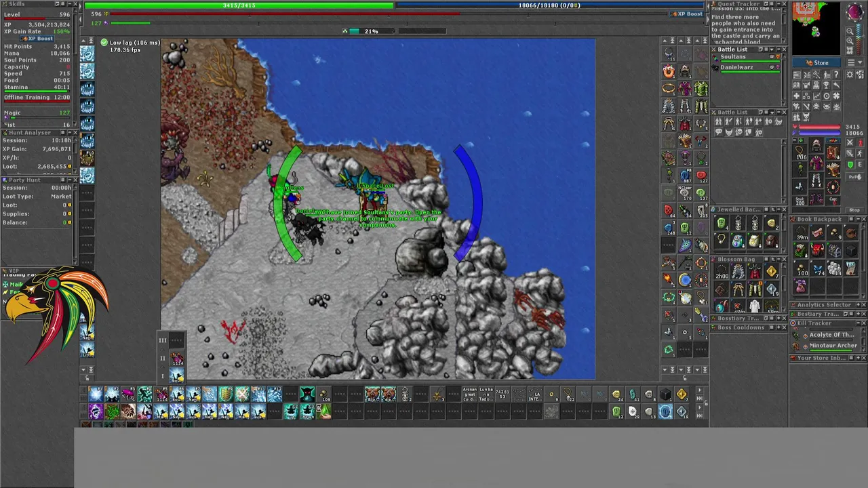Screen dimensions: 868x488
Task: Open the options gear icon
Action: pos(850,75)
